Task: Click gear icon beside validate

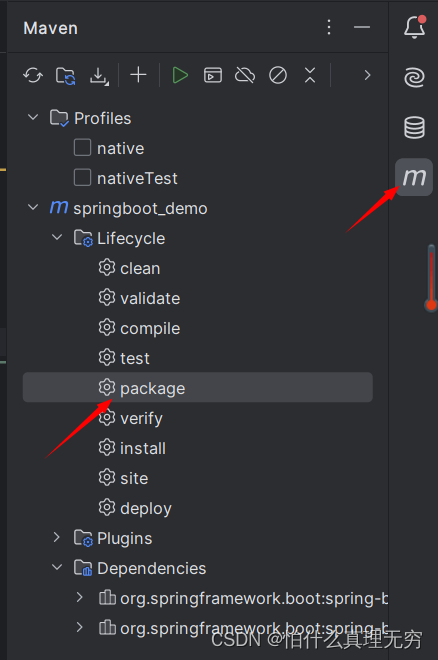Action: coord(107,297)
